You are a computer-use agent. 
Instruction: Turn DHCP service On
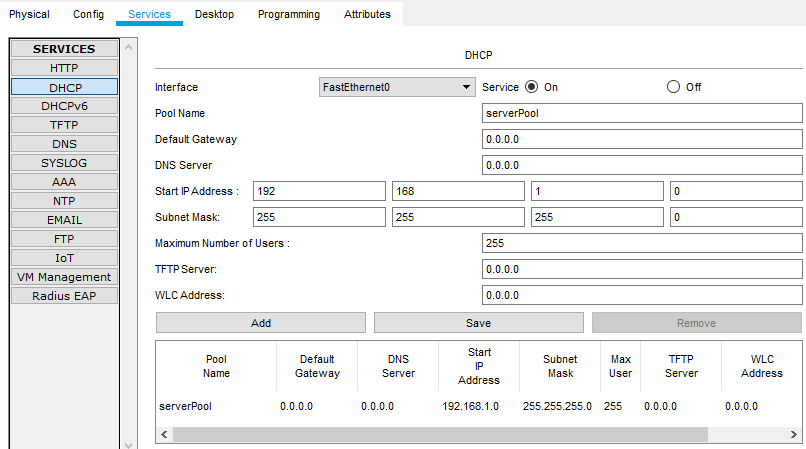(x=532, y=87)
